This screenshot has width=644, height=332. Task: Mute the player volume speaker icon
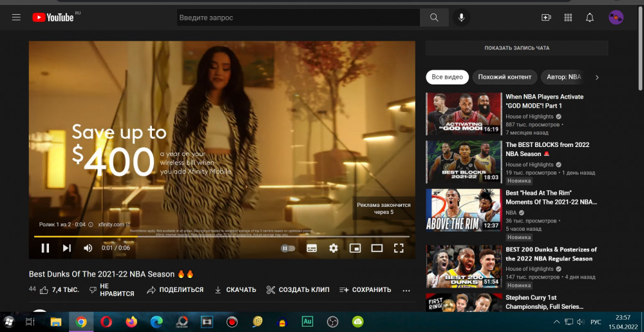tap(88, 248)
